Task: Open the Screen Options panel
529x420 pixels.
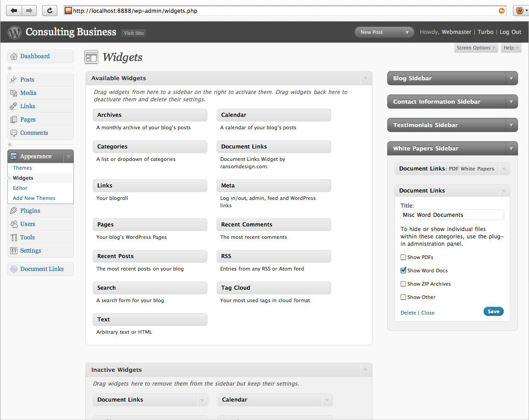Action: coord(476,48)
